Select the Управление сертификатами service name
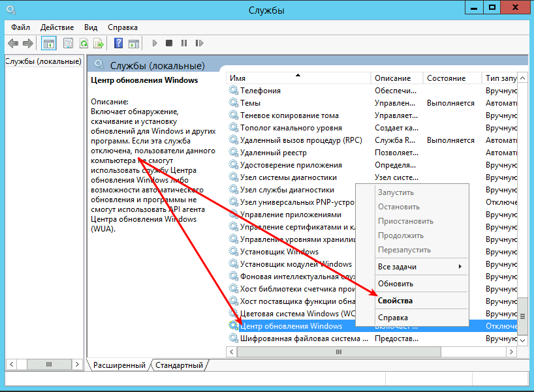Image resolution: width=534 pixels, height=392 pixels. pyautogui.click(x=297, y=227)
